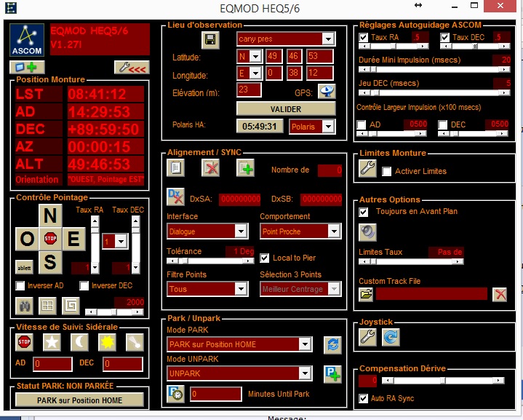The height and width of the screenshot is (420, 523).
Task: Toggle Taux DEC autoguiding checkbox
Action: coord(445,37)
